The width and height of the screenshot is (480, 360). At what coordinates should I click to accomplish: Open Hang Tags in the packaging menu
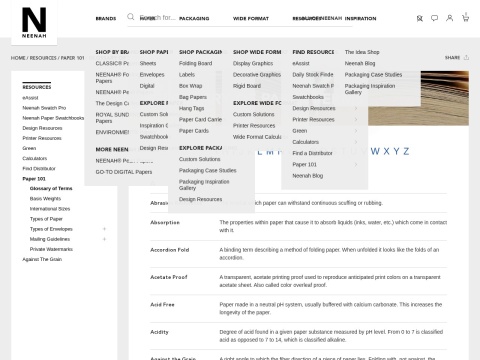pos(191,108)
